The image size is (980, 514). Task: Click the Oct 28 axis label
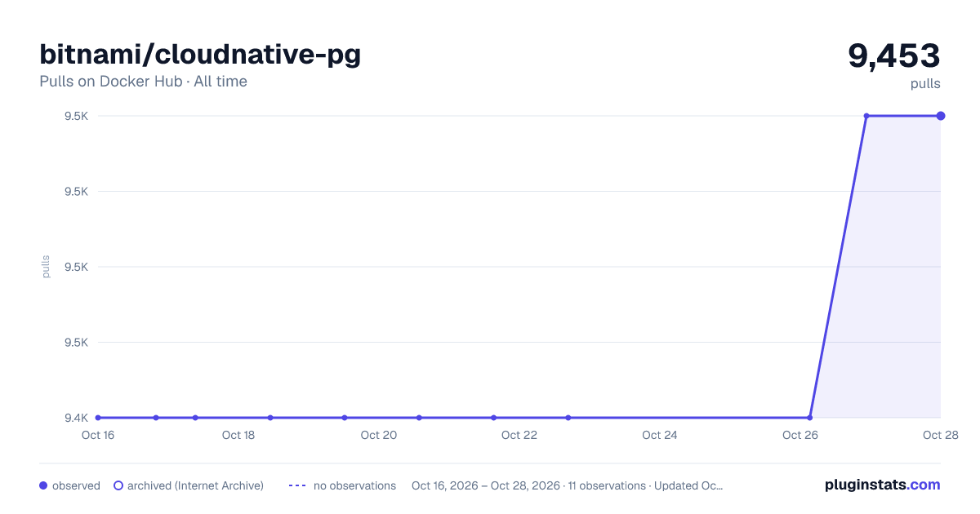pos(939,435)
